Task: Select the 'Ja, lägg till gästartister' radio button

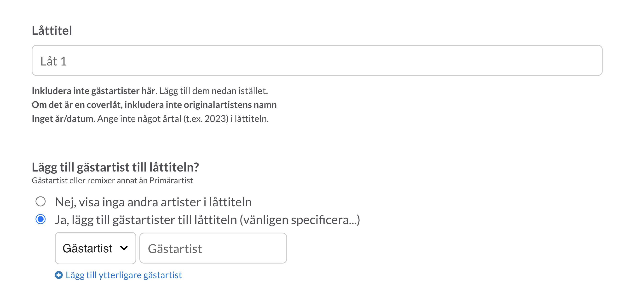Action: 40,219
